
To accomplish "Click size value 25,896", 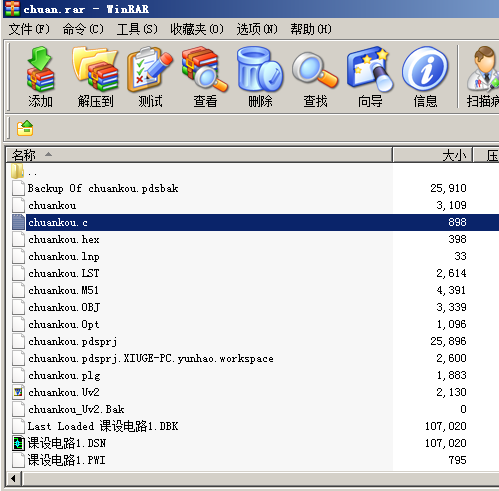I will 448,341.
